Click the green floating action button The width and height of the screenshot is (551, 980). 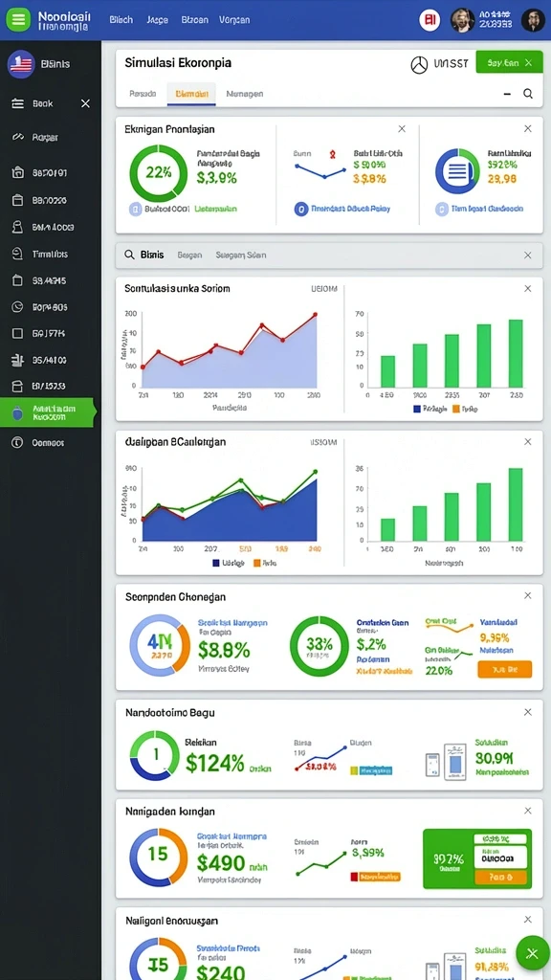532,953
